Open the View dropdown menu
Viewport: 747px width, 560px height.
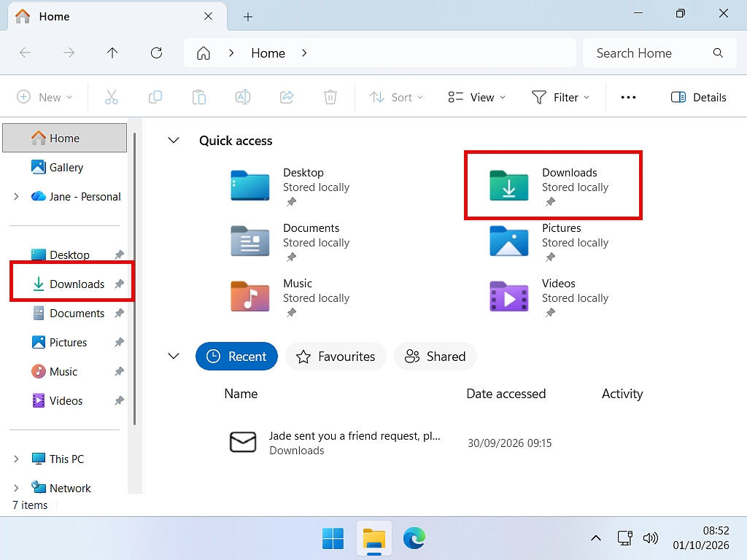476,97
